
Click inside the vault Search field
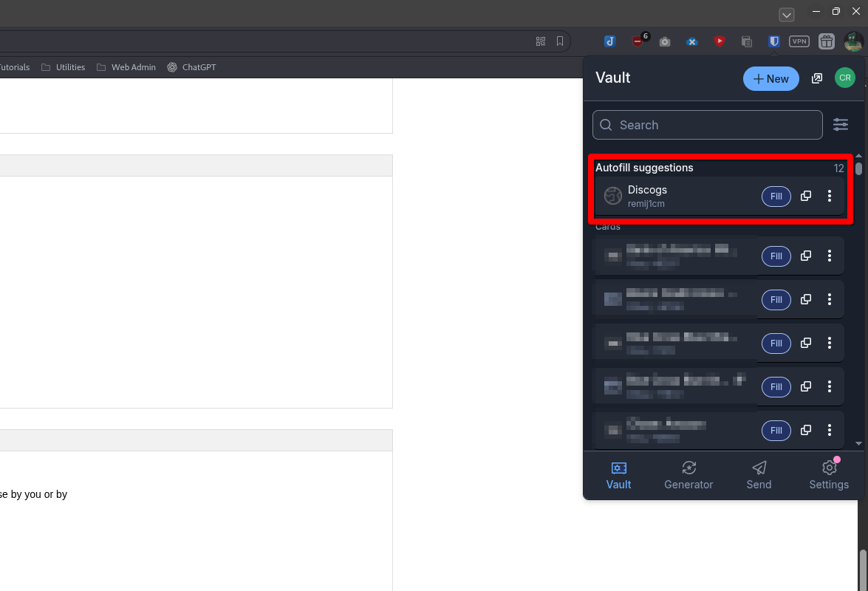(705, 124)
